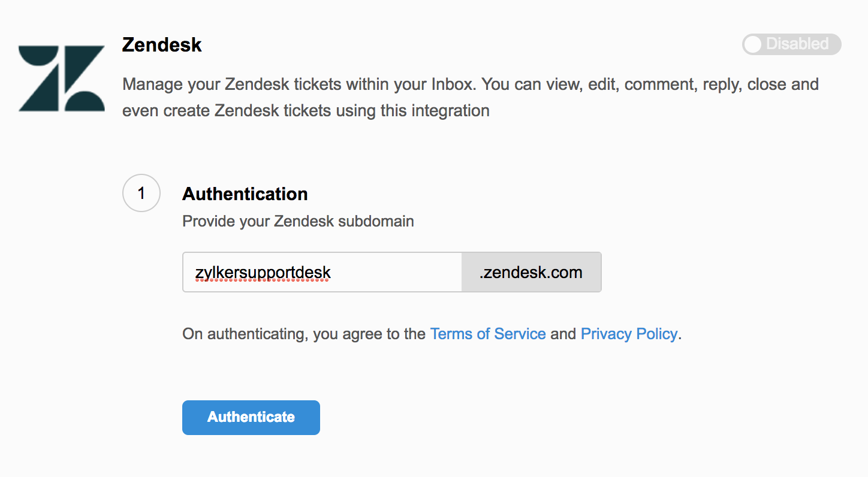Click the empty space right of the subdomain text
Image resolution: width=868 pixels, height=477 pixels.
click(396, 273)
